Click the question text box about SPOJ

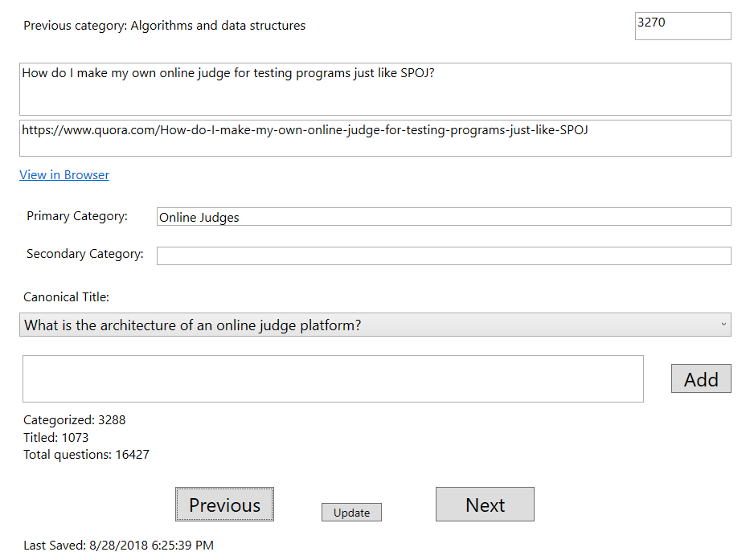click(x=375, y=88)
